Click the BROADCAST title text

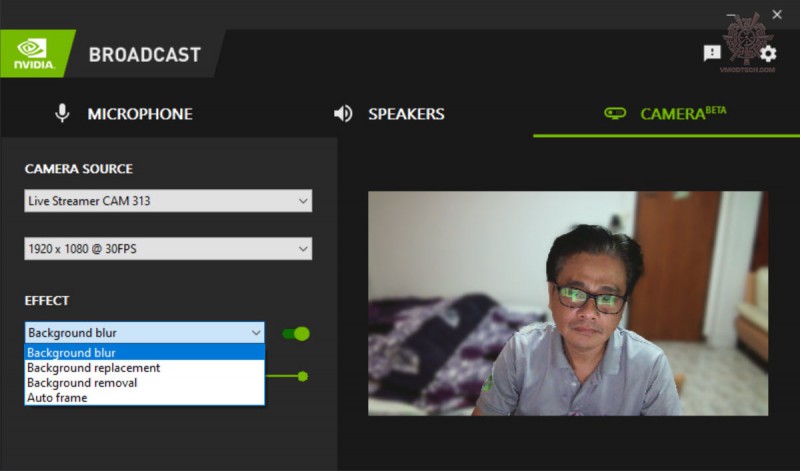pos(145,55)
